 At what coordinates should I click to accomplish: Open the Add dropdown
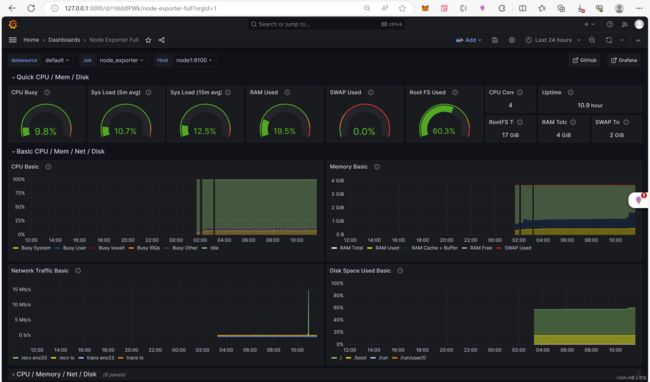coord(469,40)
